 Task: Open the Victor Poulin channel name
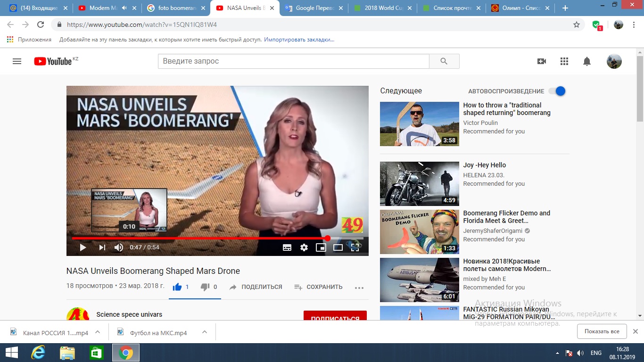click(480, 123)
